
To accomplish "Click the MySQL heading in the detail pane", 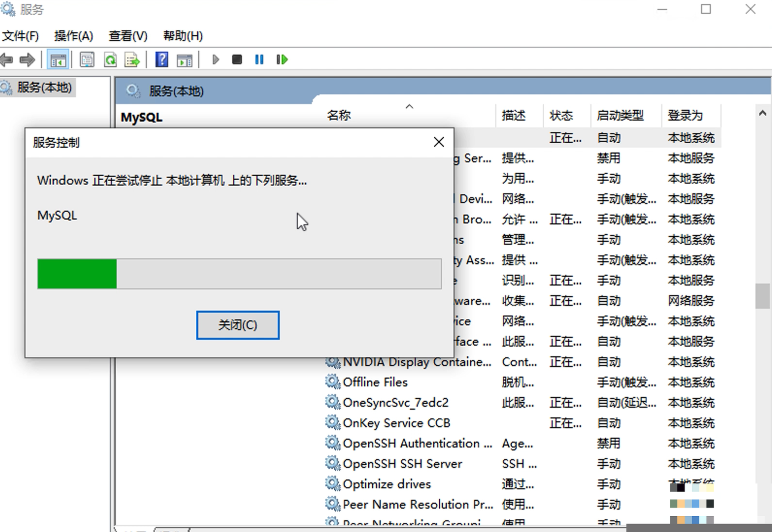I will [x=141, y=117].
